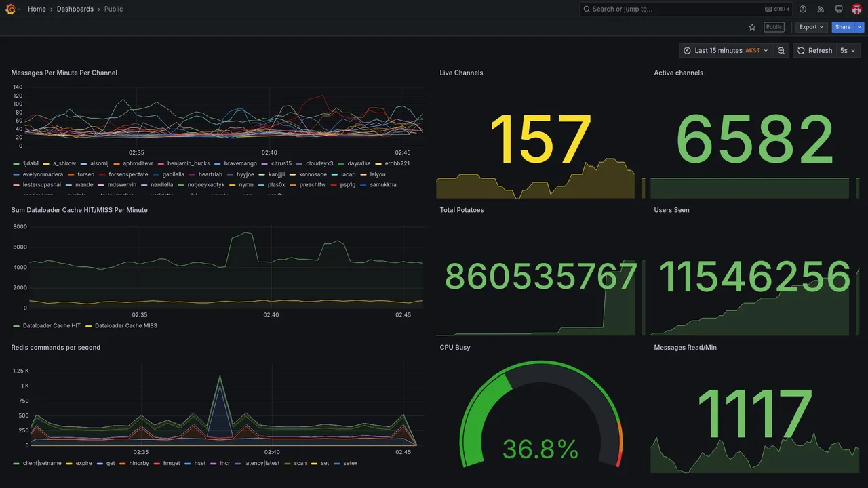Open the news RSS feed icon

pyautogui.click(x=821, y=9)
